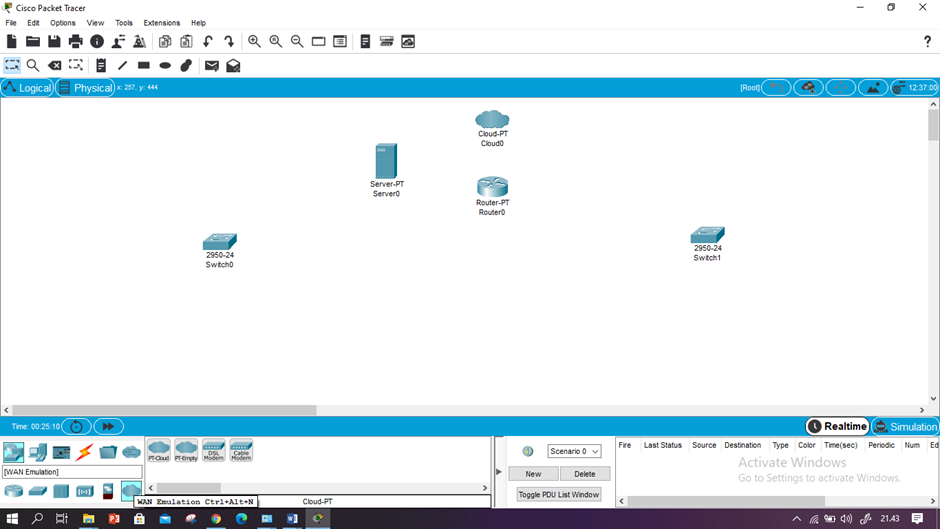Screen dimensions: 940x529
Task: Add a simple PDU envelope
Action: pos(212,65)
